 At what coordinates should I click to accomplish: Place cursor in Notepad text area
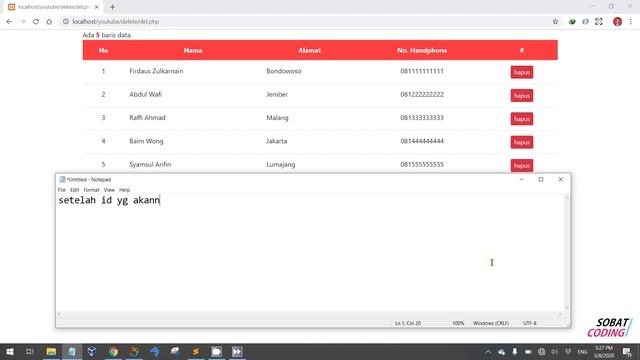[310, 253]
